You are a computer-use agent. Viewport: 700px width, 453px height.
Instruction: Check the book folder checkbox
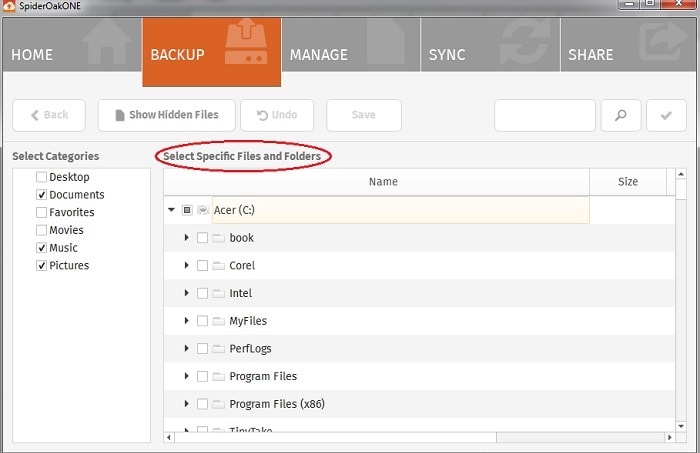(x=202, y=238)
